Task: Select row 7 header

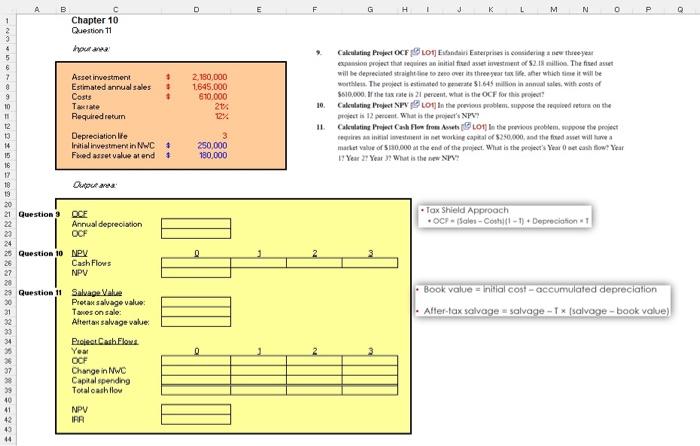Action: (7, 77)
